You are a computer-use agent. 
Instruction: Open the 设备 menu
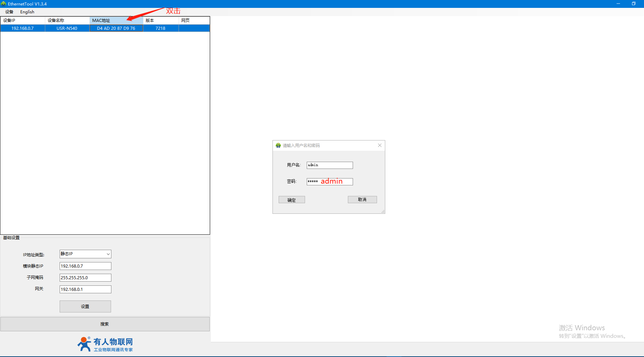pos(9,12)
